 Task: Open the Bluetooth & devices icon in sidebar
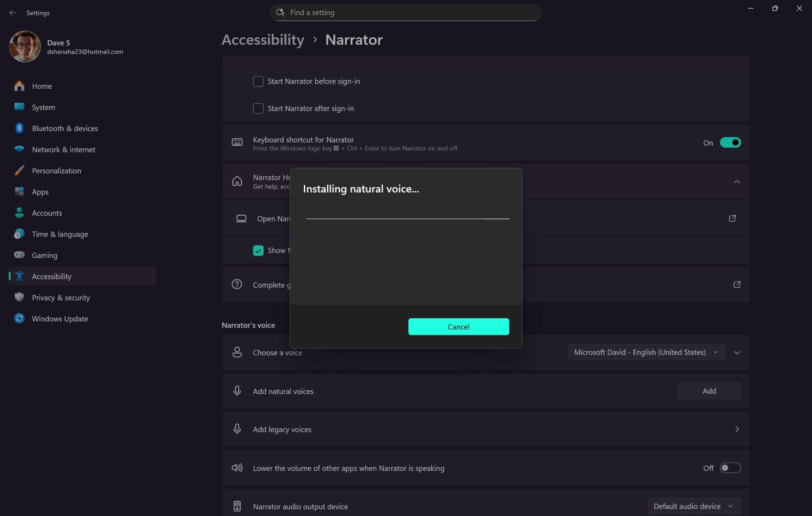(x=19, y=128)
